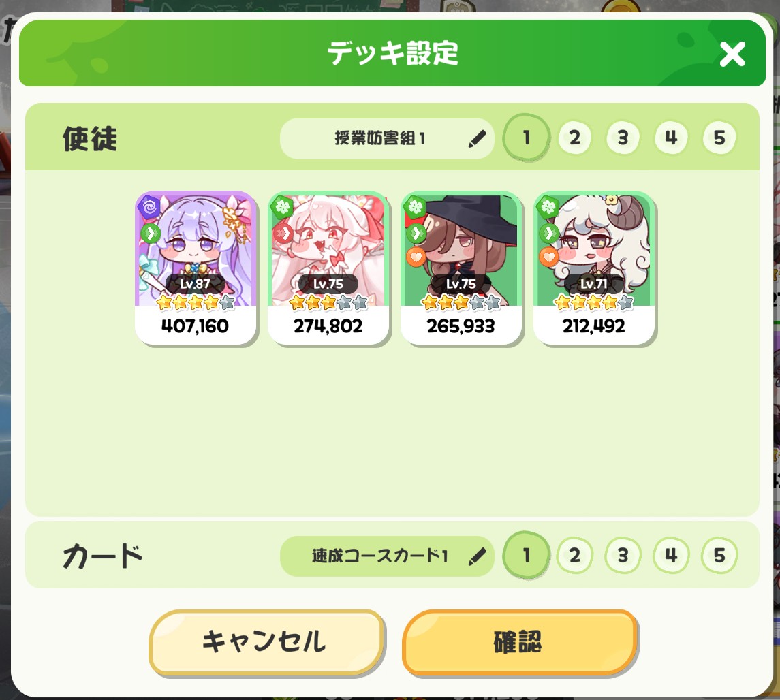Click pencil icon beside 速成コースカード1 name
The image size is (780, 700).
[477, 556]
